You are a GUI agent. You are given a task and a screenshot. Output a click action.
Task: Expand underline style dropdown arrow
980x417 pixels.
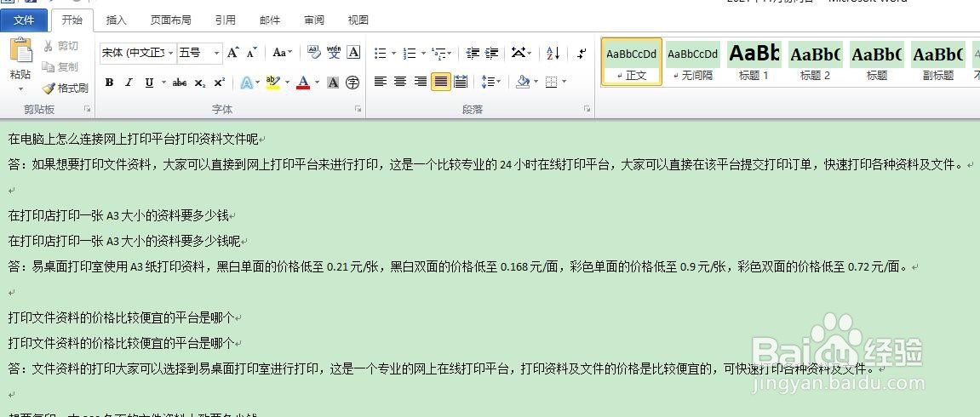163,83
